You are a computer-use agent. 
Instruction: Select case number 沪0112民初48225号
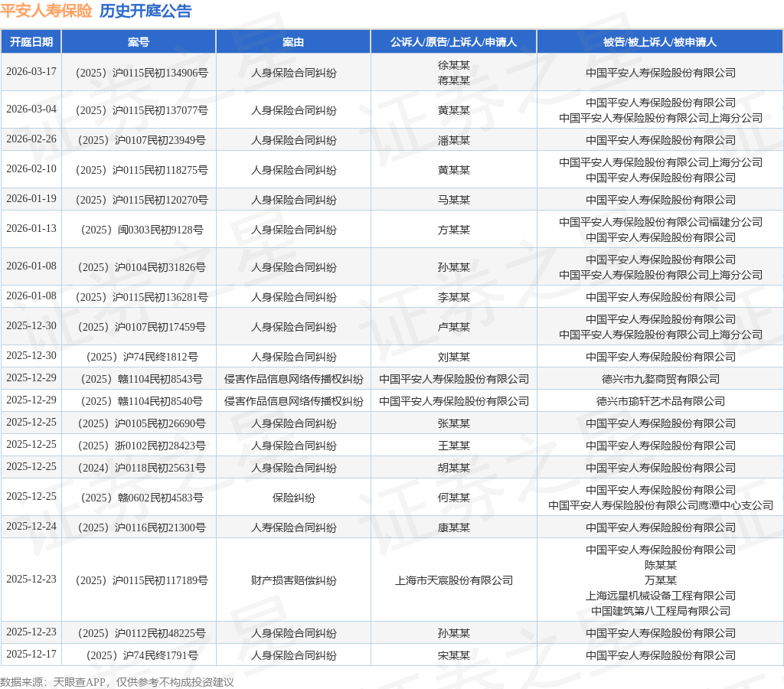142,634
